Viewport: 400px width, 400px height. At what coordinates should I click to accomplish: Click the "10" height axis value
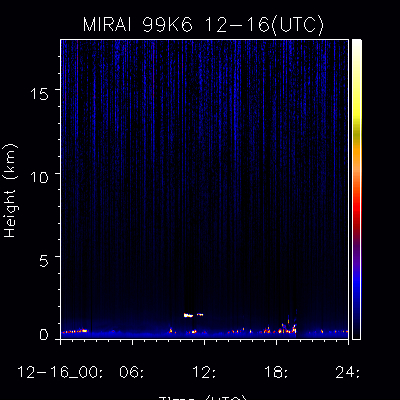tap(40, 177)
